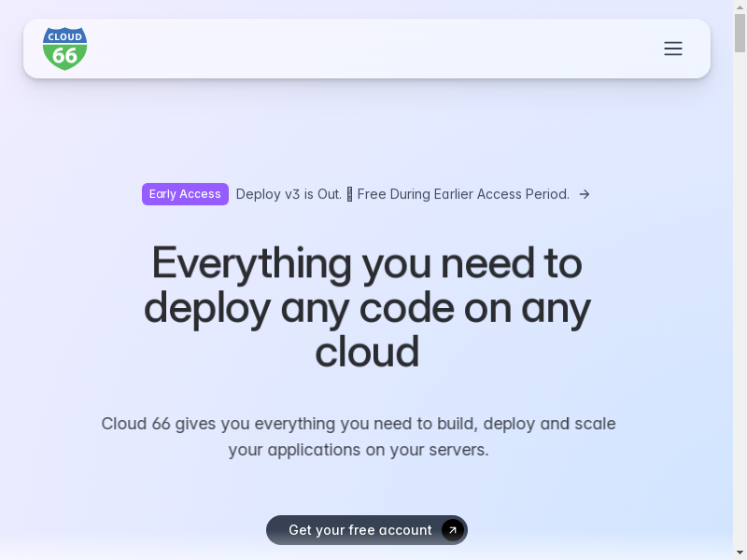This screenshot has height=560, width=747.
Task: Click the blue CLOUD banner atop the logo
Action: pyautogui.click(x=64, y=36)
